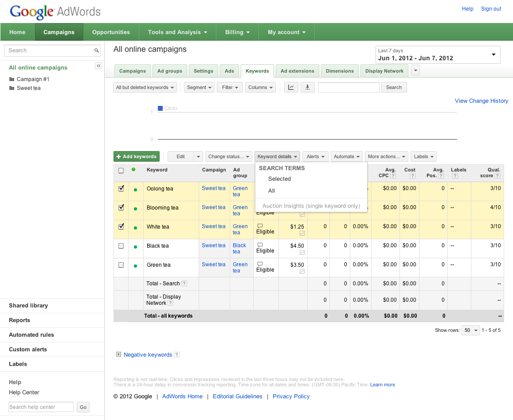The width and height of the screenshot is (513, 420).
Task: Switch to the Ad extensions tab
Action: click(298, 71)
